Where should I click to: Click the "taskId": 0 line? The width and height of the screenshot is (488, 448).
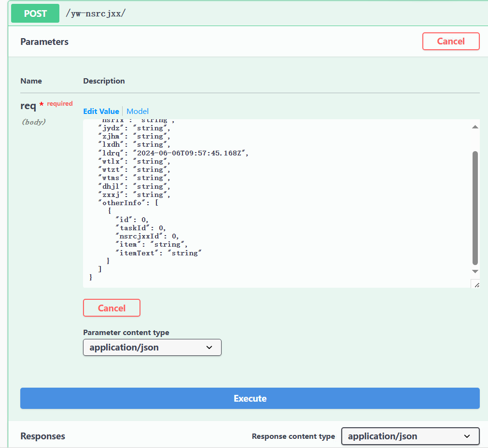coord(140,228)
